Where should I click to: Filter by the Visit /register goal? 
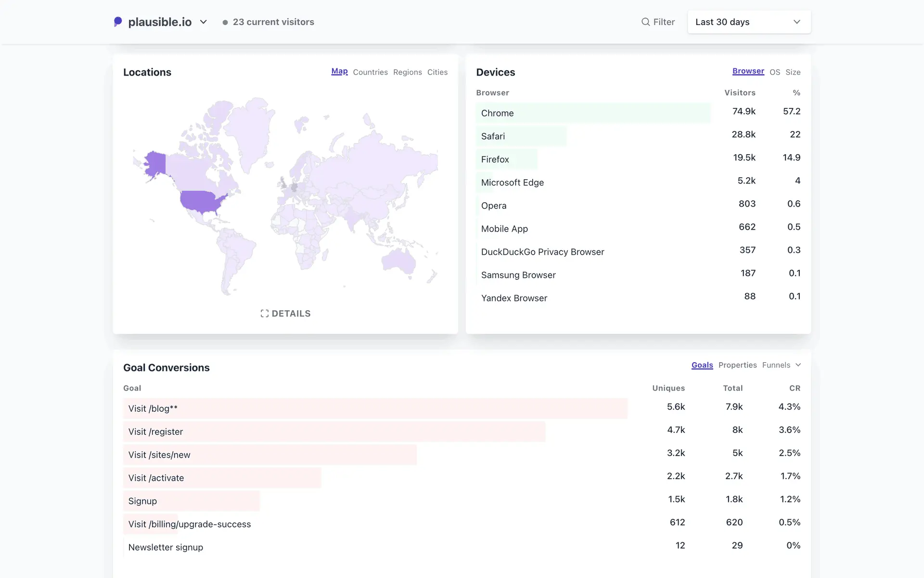[155, 432]
